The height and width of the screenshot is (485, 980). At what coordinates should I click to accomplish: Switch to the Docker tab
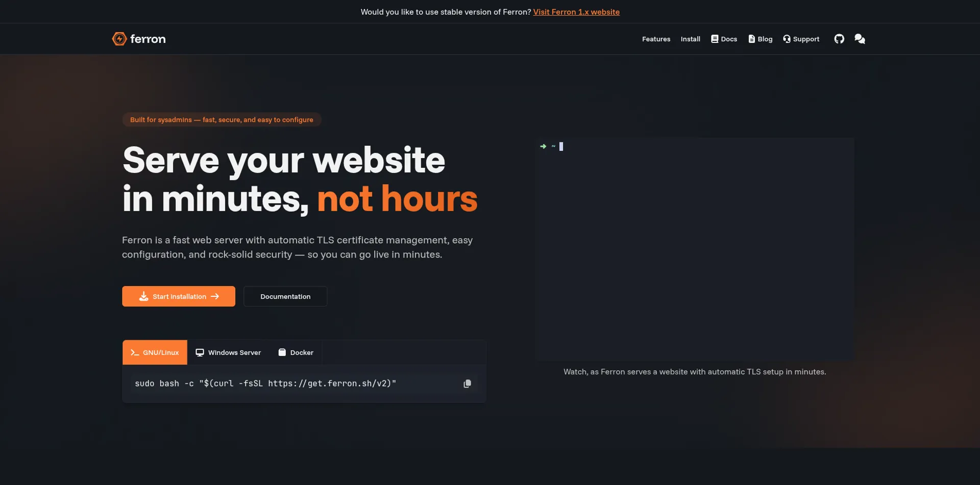coord(296,352)
